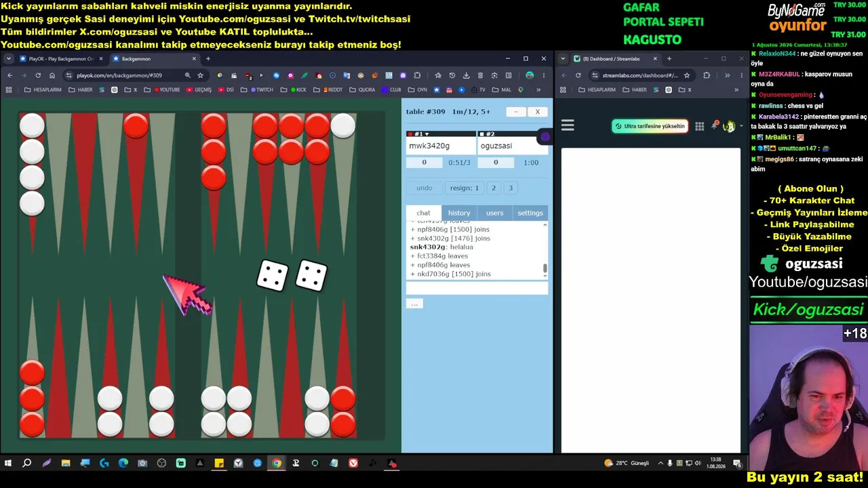The image size is (868, 488).
Task: Click the undo button
Action: point(425,188)
